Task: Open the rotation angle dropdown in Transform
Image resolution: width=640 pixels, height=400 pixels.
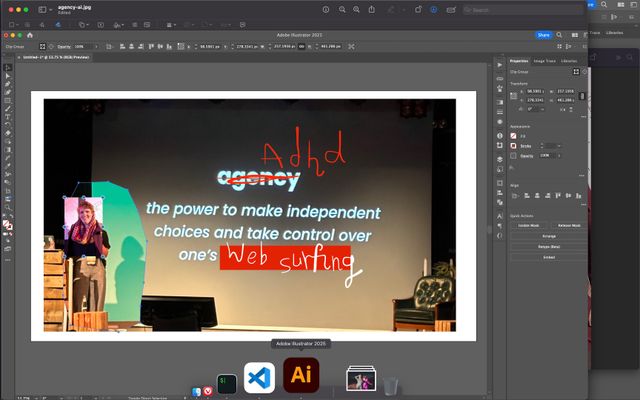Action: pyautogui.click(x=542, y=109)
